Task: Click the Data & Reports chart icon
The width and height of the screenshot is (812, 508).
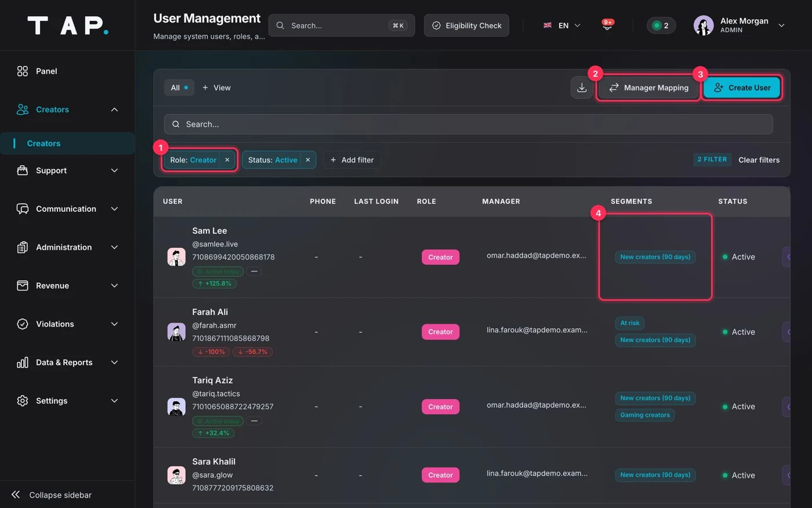Action: pos(23,362)
